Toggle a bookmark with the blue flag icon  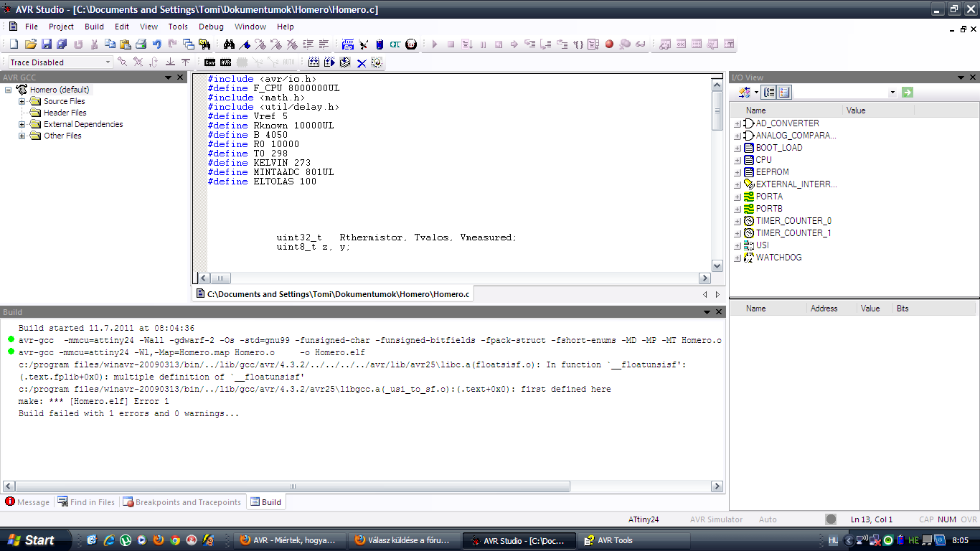245,44
